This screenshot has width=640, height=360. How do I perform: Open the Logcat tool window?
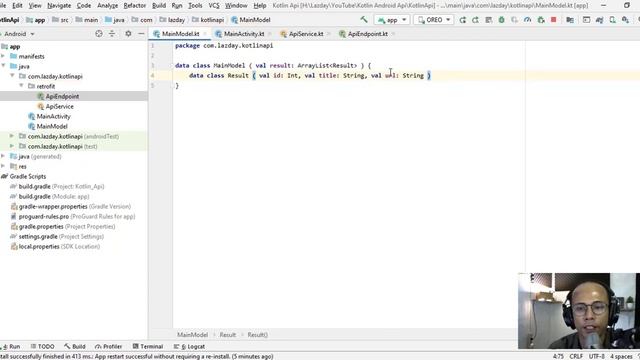pos(190,346)
